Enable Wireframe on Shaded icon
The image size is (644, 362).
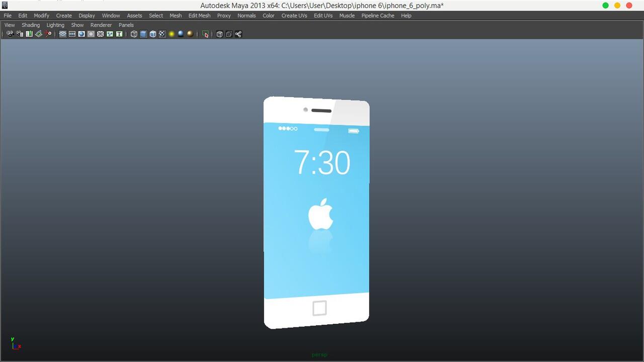(153, 34)
